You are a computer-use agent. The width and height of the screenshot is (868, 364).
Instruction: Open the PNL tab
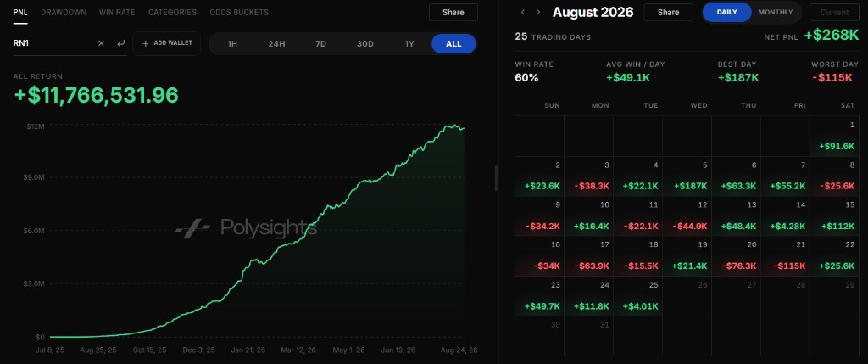[20, 12]
